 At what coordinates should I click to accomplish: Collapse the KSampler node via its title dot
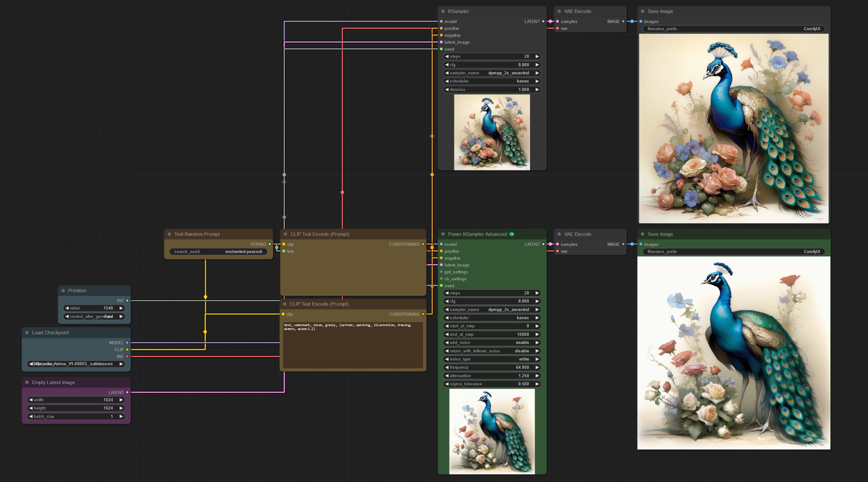click(443, 11)
